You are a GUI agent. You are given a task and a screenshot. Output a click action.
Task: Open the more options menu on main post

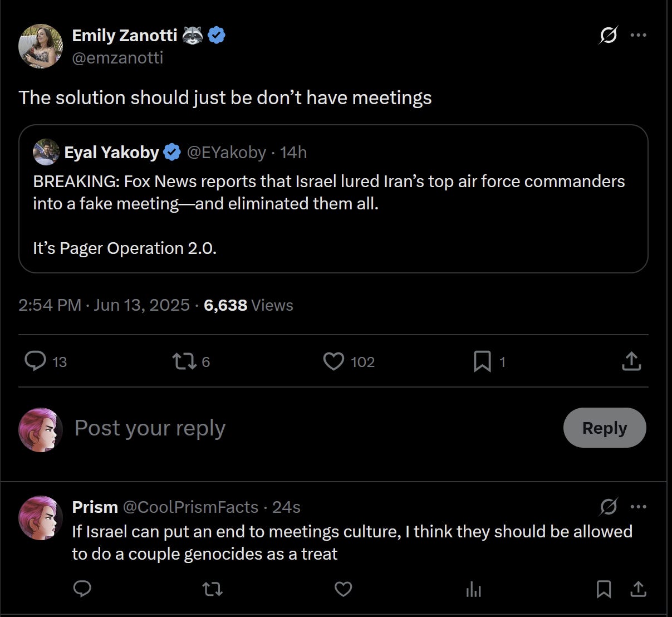(638, 35)
